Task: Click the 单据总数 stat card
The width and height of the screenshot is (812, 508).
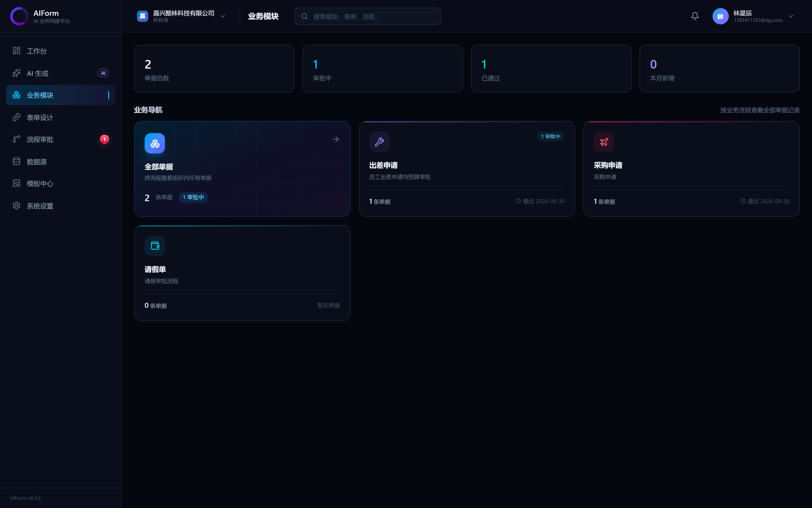Action: click(x=214, y=69)
